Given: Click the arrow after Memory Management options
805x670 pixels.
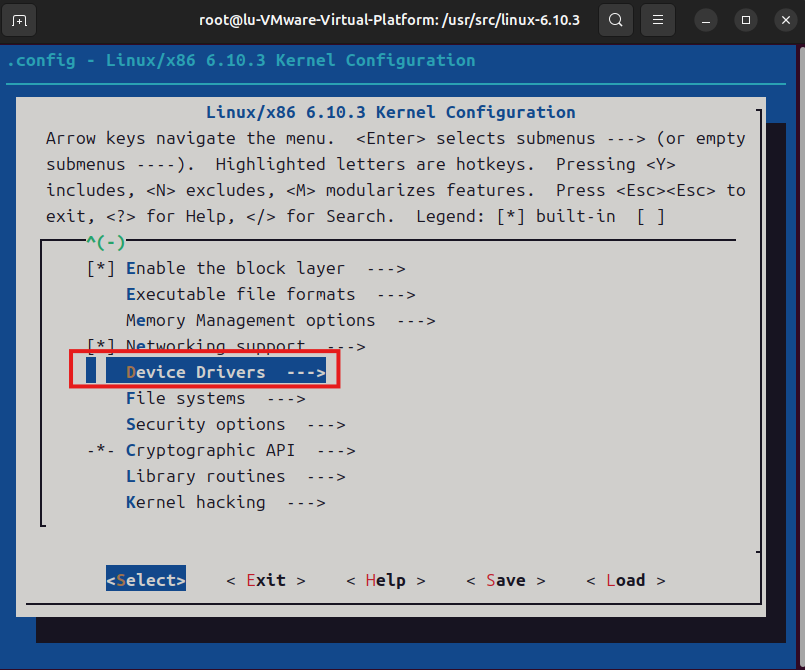Looking at the screenshot, I should 416,321.
